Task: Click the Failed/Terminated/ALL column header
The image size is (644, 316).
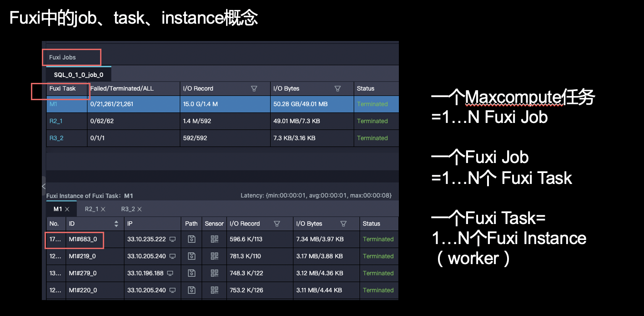Action: pyautogui.click(x=122, y=88)
